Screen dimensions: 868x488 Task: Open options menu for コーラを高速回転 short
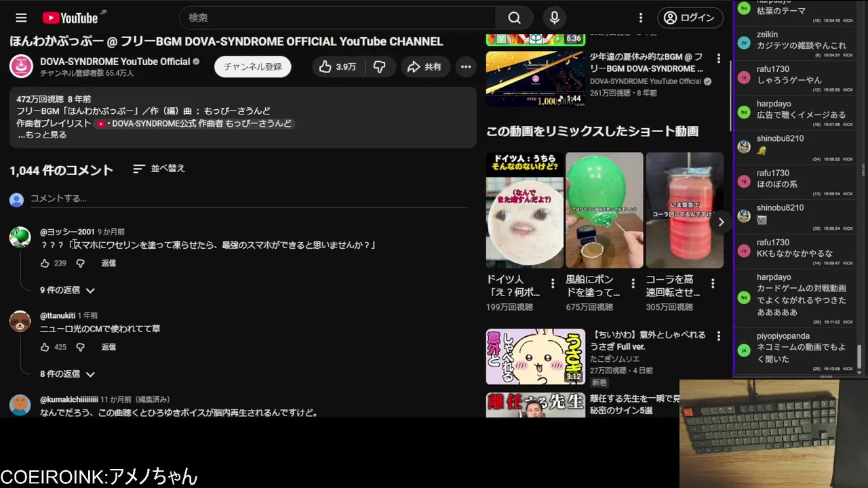coord(713,283)
